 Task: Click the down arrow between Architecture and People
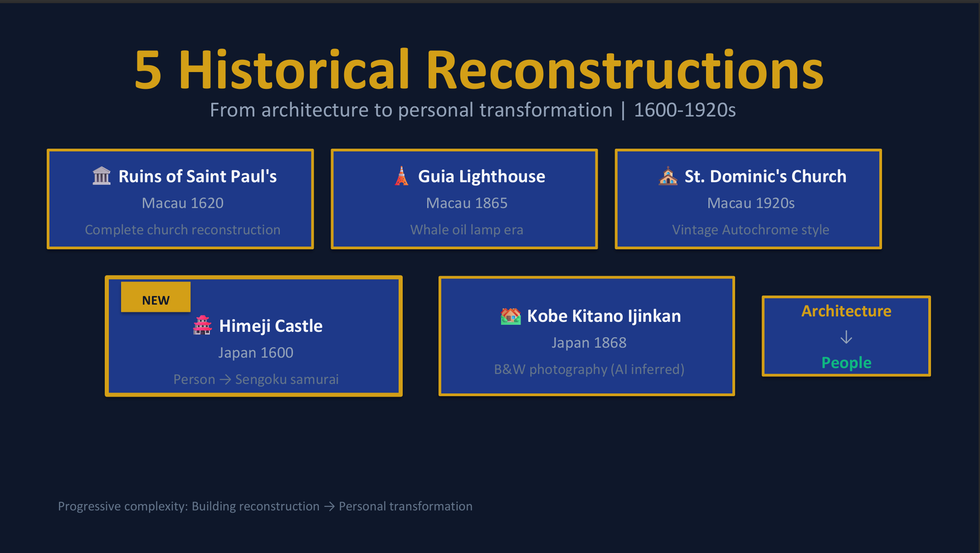tap(846, 337)
